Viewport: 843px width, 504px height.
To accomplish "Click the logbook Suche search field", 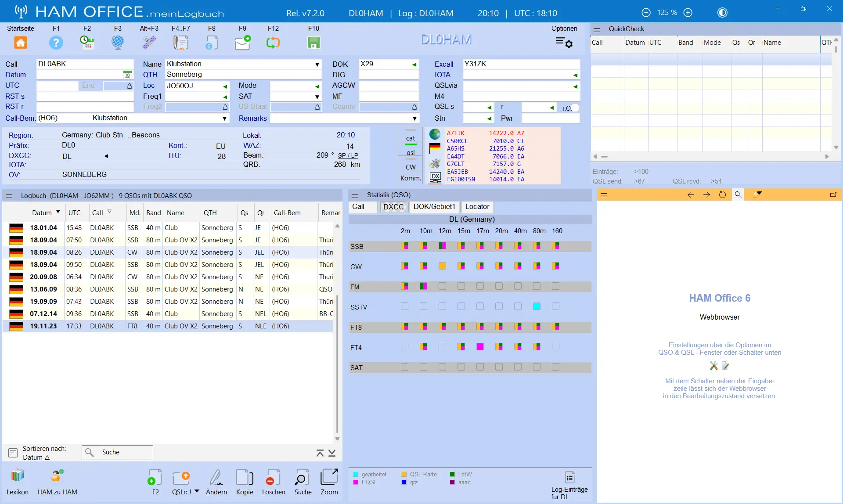I will tap(117, 452).
